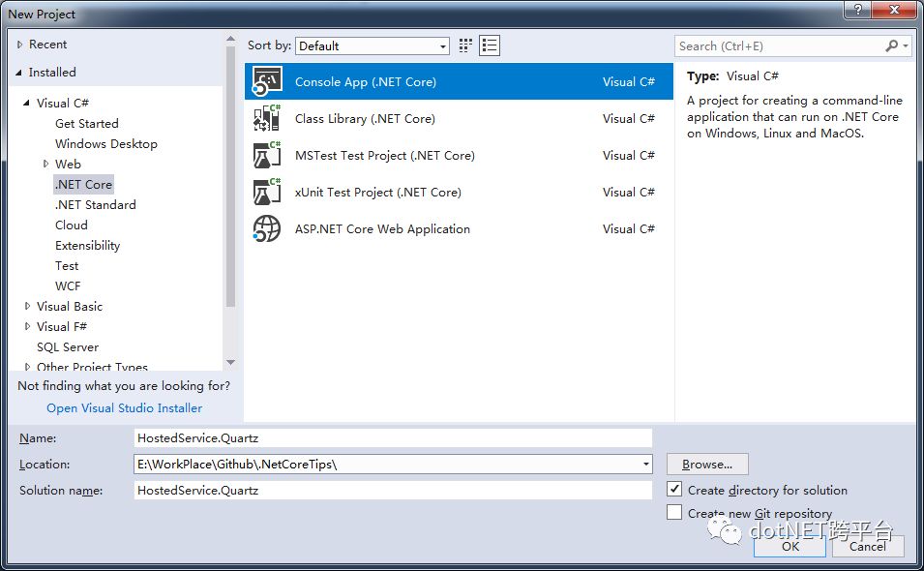The height and width of the screenshot is (571, 924).
Task: Click the search magnifier icon
Action: click(x=892, y=45)
